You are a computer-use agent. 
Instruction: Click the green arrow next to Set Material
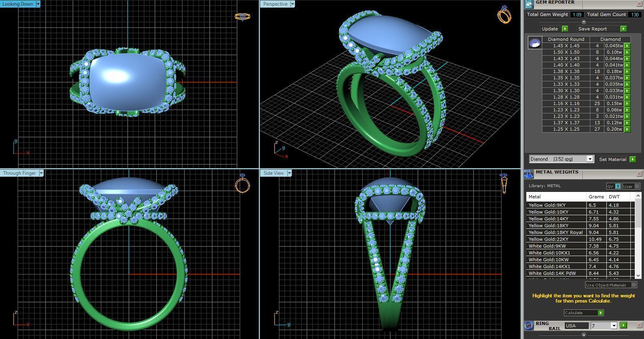pyautogui.click(x=632, y=159)
